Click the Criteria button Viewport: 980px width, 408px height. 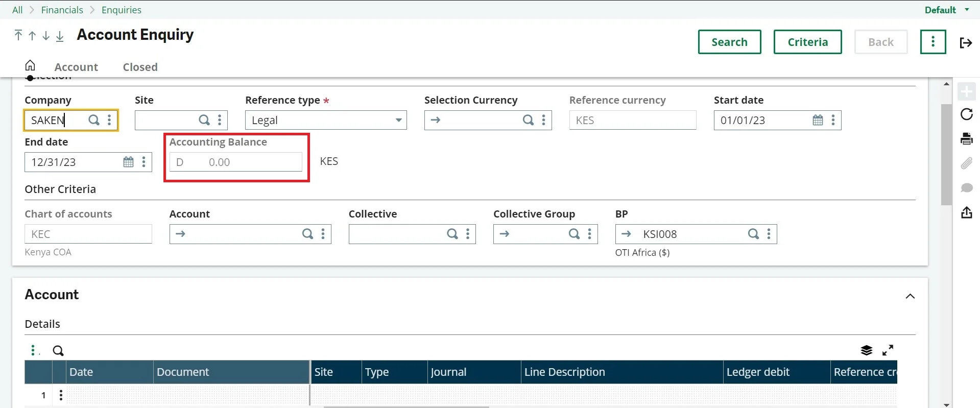pos(807,42)
